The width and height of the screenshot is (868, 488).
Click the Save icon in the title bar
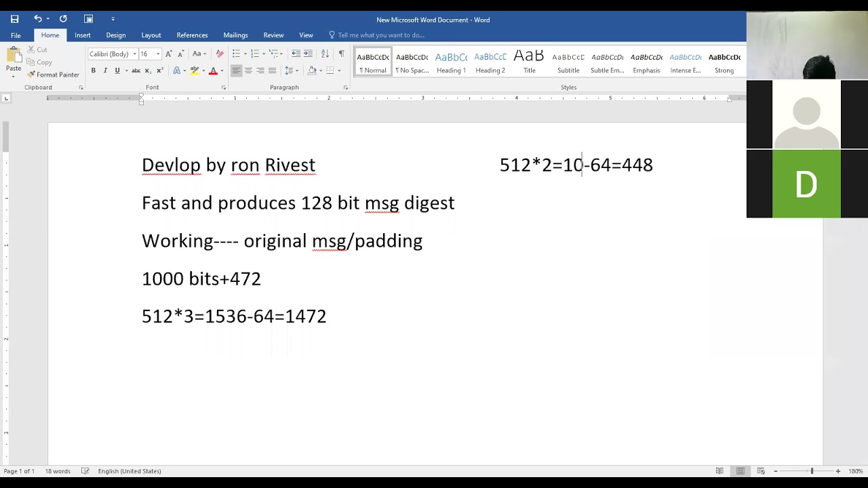click(x=14, y=19)
